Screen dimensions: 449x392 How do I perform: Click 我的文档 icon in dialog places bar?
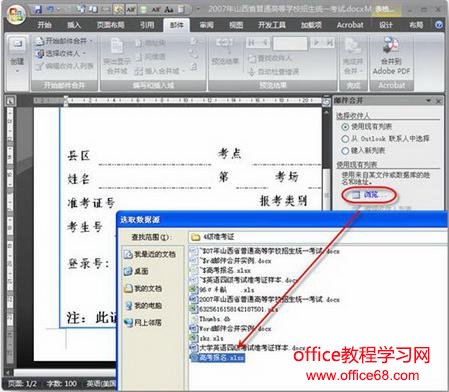point(128,288)
